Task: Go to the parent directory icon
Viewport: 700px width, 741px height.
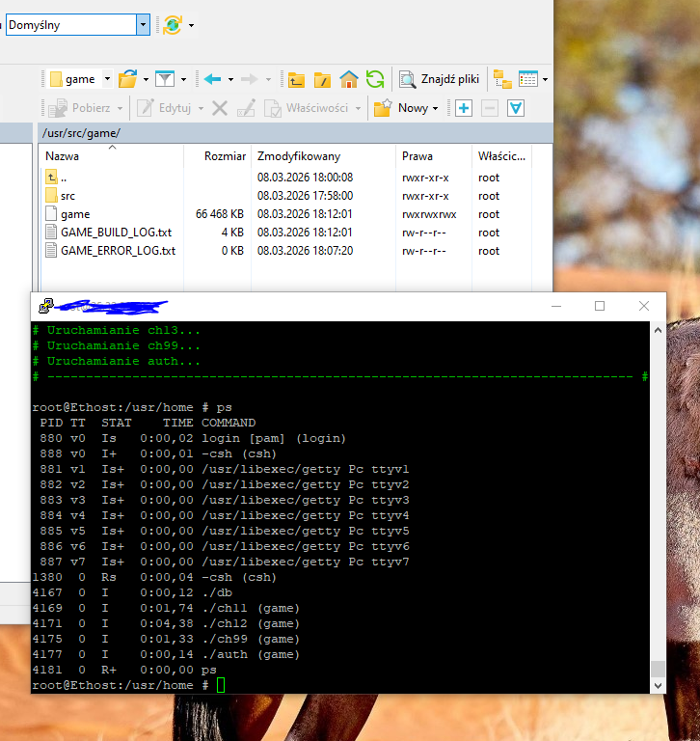Action: tap(297, 79)
